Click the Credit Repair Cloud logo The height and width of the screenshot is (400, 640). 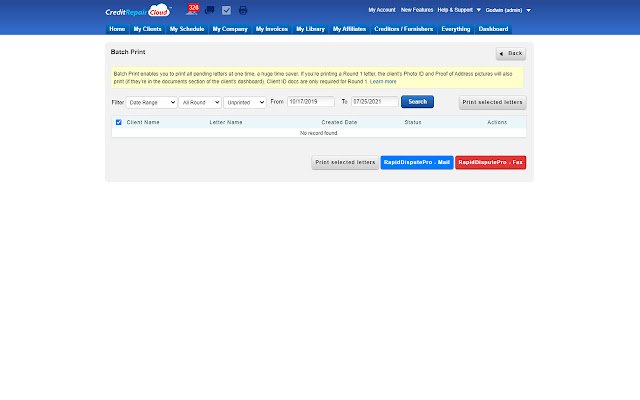(x=138, y=11)
